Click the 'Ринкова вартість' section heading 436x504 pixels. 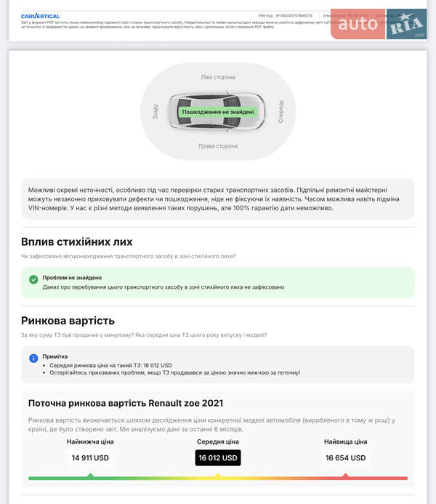click(68, 321)
